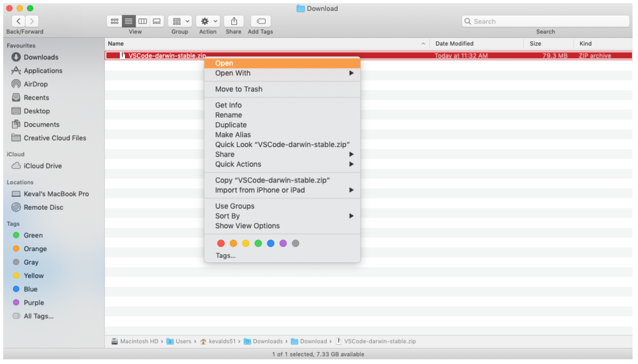
Task: Choose Rename from context menu
Action: tap(282, 115)
